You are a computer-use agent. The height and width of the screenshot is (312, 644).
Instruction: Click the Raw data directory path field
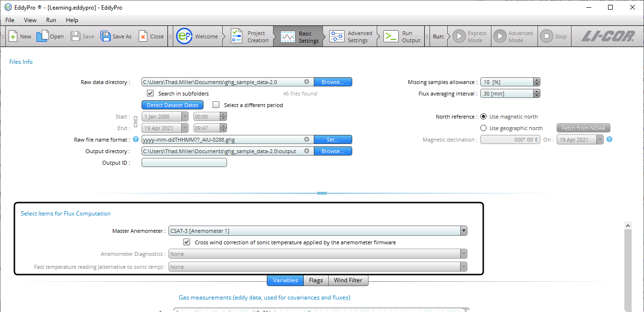coord(227,82)
